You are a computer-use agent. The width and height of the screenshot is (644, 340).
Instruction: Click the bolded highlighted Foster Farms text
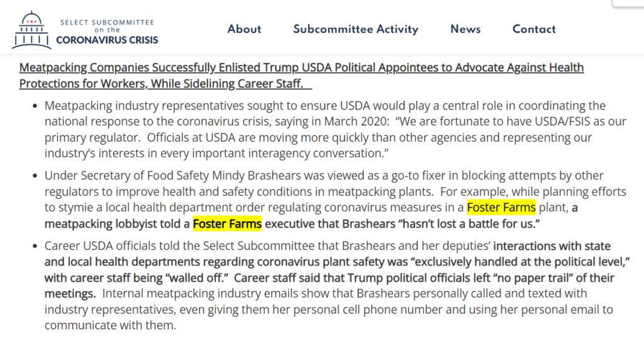point(227,223)
